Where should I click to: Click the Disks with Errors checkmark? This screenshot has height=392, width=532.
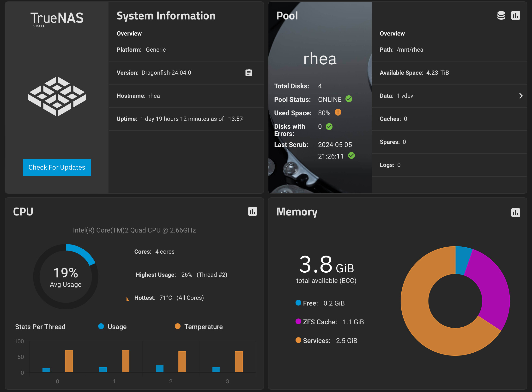[329, 127]
